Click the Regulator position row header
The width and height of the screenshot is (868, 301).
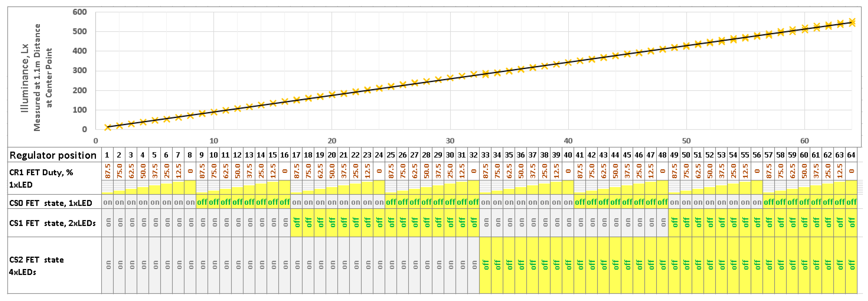53,155
